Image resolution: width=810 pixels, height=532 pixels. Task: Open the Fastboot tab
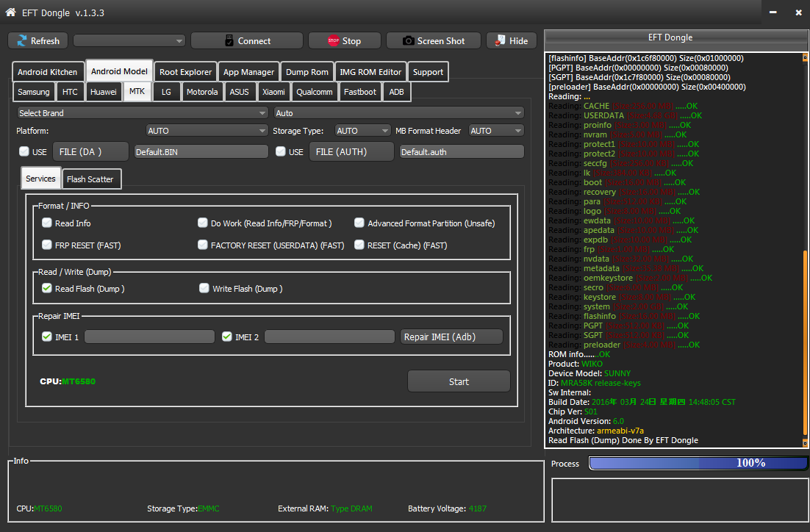(360, 92)
